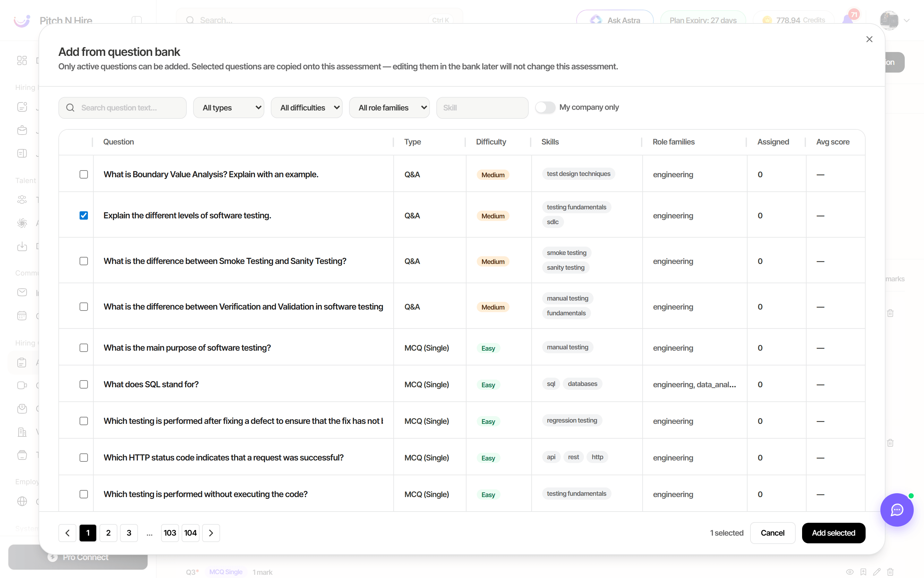Open the All types dropdown

point(229,108)
